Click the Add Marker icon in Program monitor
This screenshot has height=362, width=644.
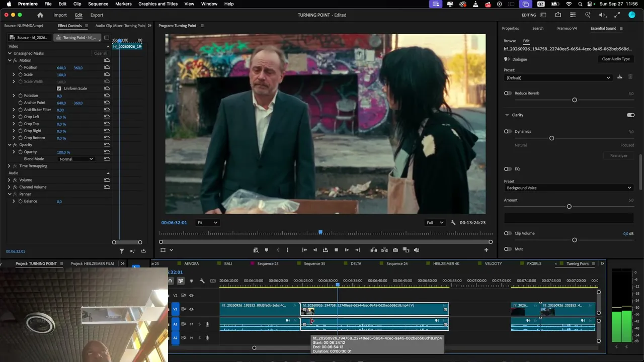click(266, 250)
